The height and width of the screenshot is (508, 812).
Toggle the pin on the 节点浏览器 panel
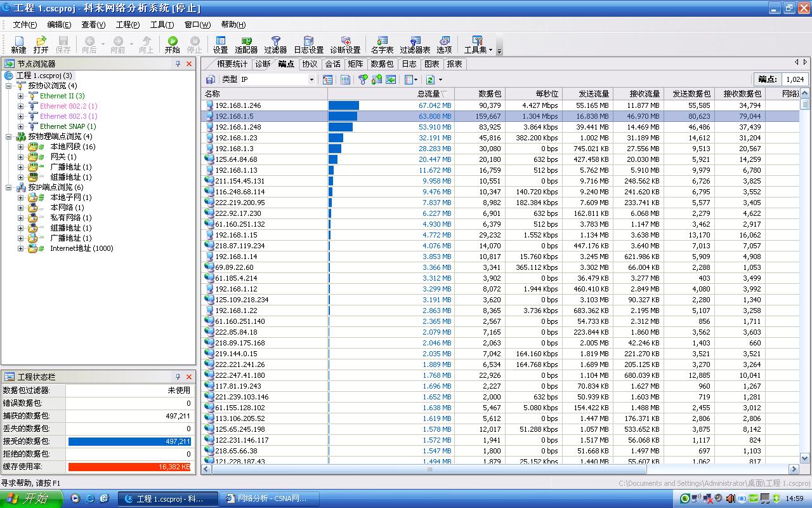[x=178, y=63]
